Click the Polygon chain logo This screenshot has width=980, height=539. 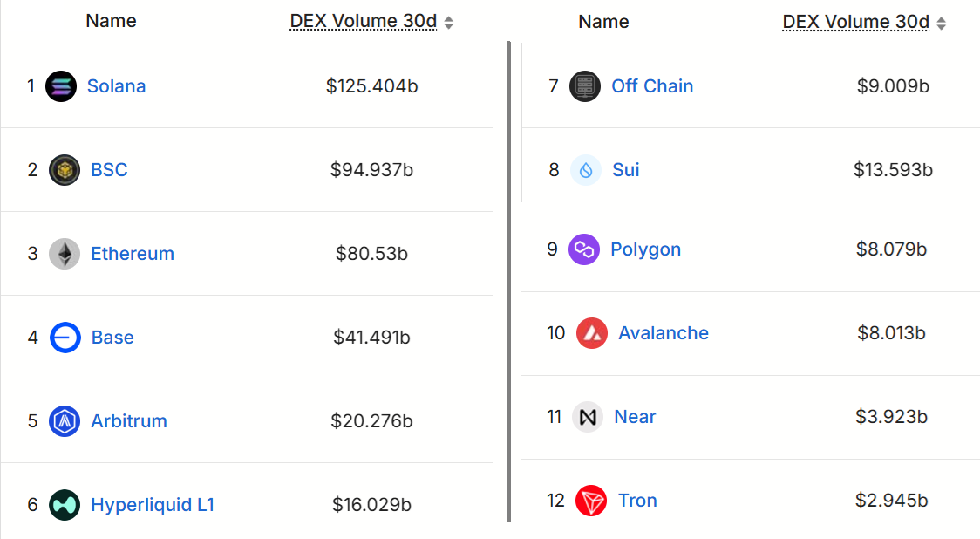[x=585, y=249]
